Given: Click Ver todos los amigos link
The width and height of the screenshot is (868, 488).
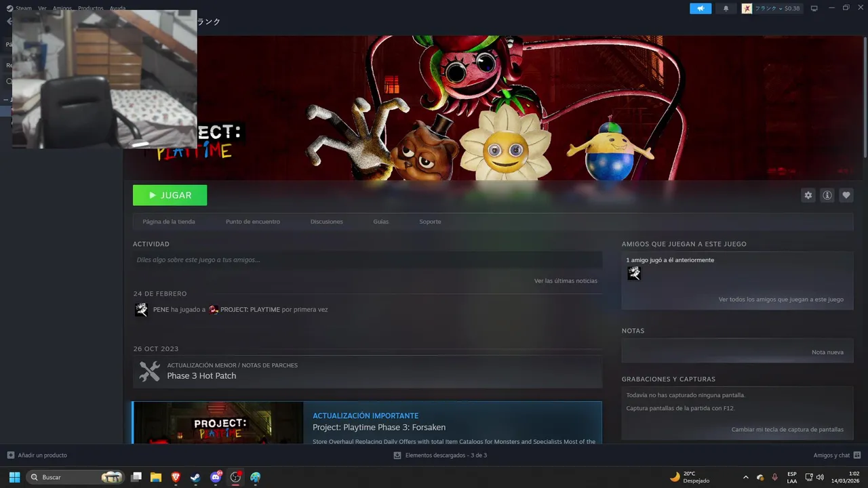Looking at the screenshot, I should 781,300.
